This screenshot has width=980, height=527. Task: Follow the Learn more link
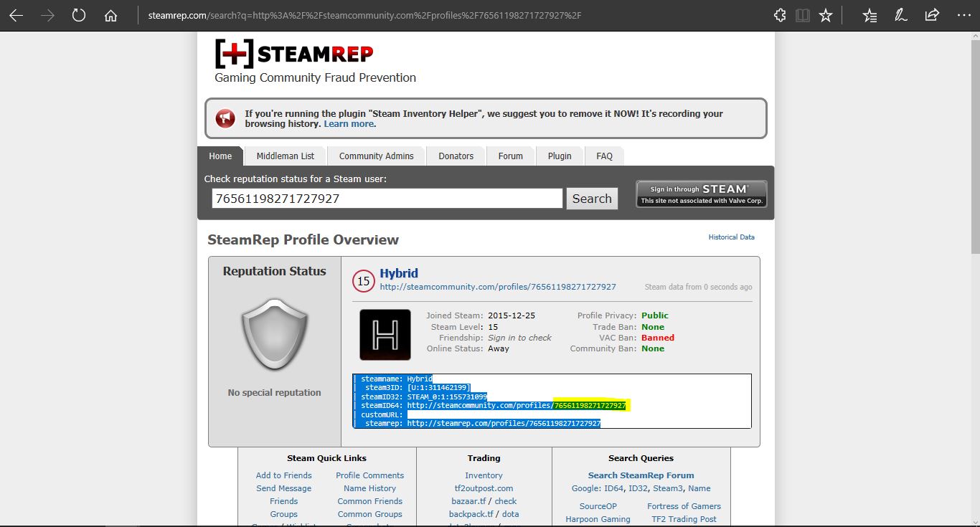tap(349, 124)
